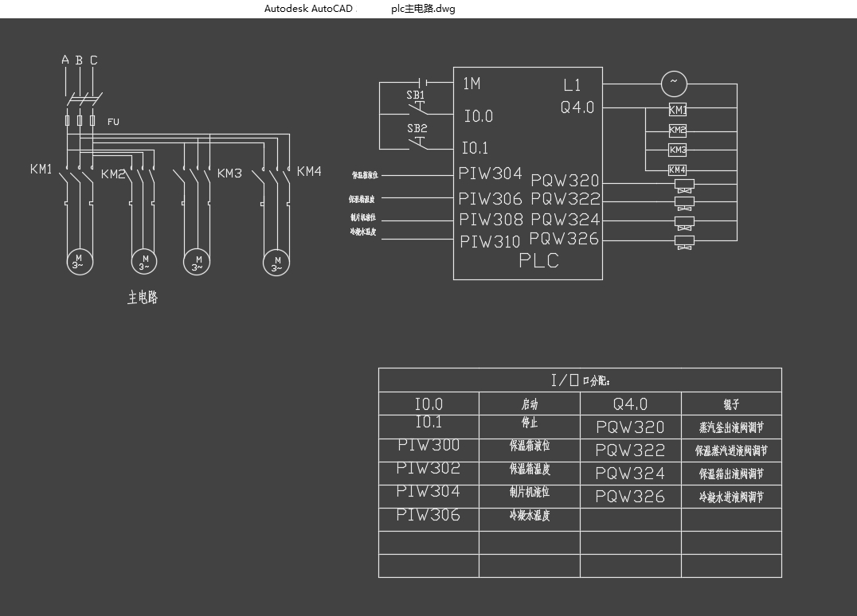Click the FU fuse label
The width and height of the screenshot is (857, 616).
pyautogui.click(x=113, y=122)
